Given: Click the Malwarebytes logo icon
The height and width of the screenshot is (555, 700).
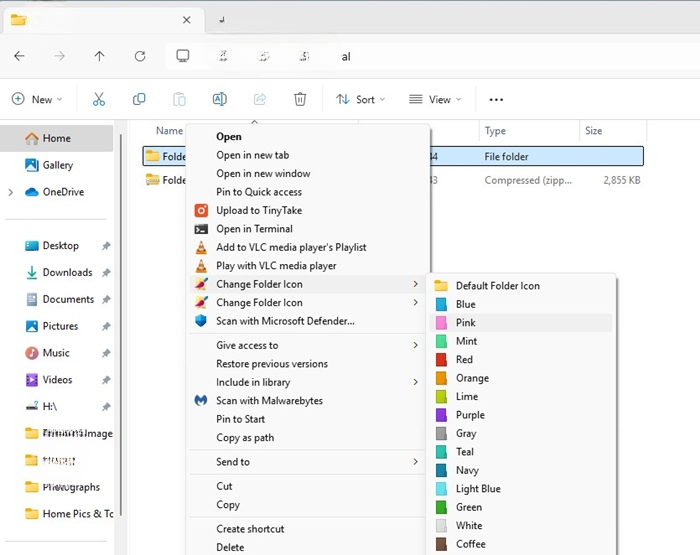Looking at the screenshot, I should (201, 401).
